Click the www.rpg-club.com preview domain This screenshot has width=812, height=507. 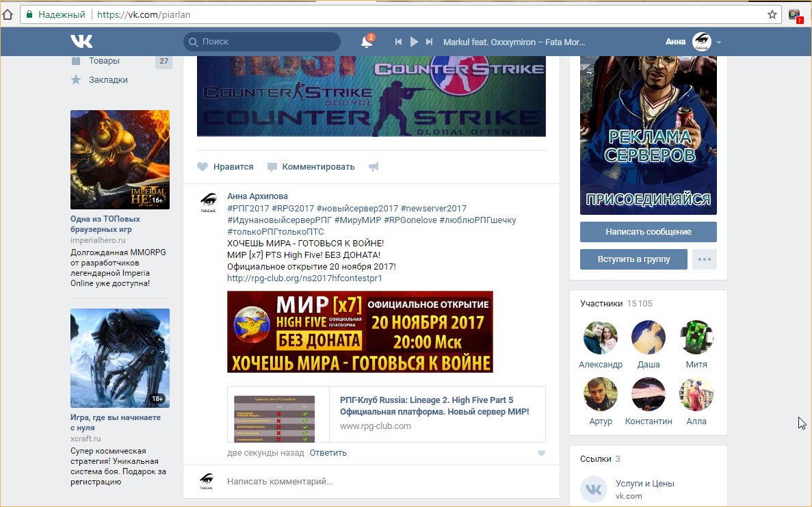[376, 426]
